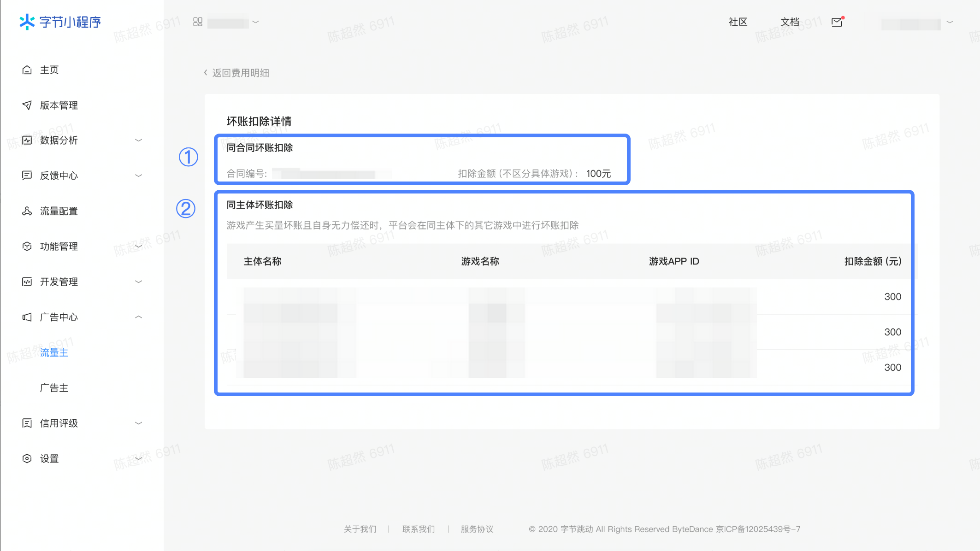Click the 设置 gear icon
Screen dimensions: 980x551
tap(27, 458)
